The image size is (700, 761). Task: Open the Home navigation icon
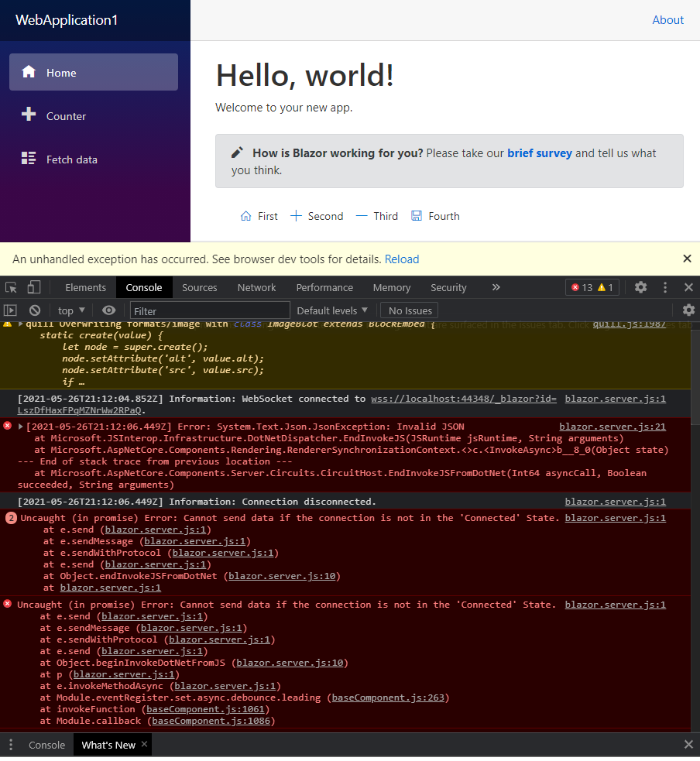tap(27, 72)
